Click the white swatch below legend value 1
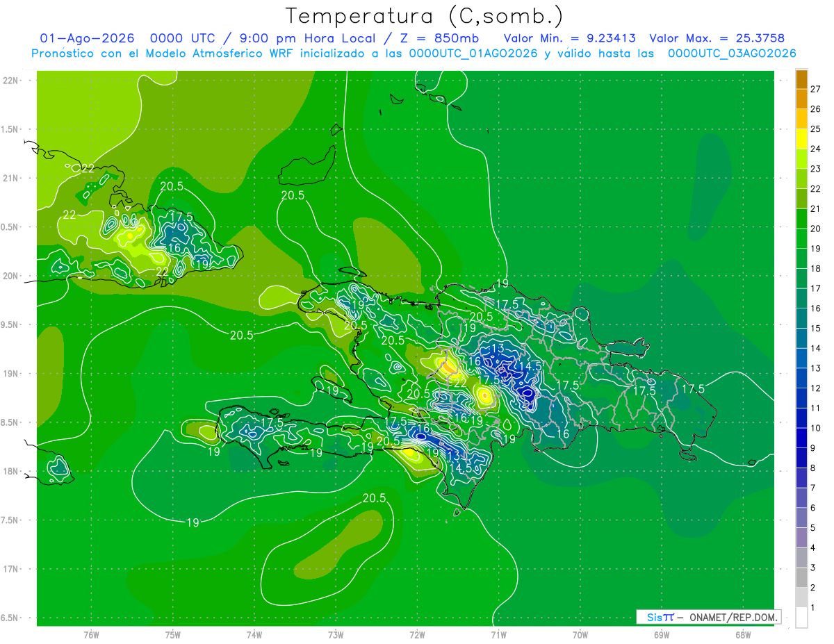This screenshot has width=834, height=644. [801, 618]
